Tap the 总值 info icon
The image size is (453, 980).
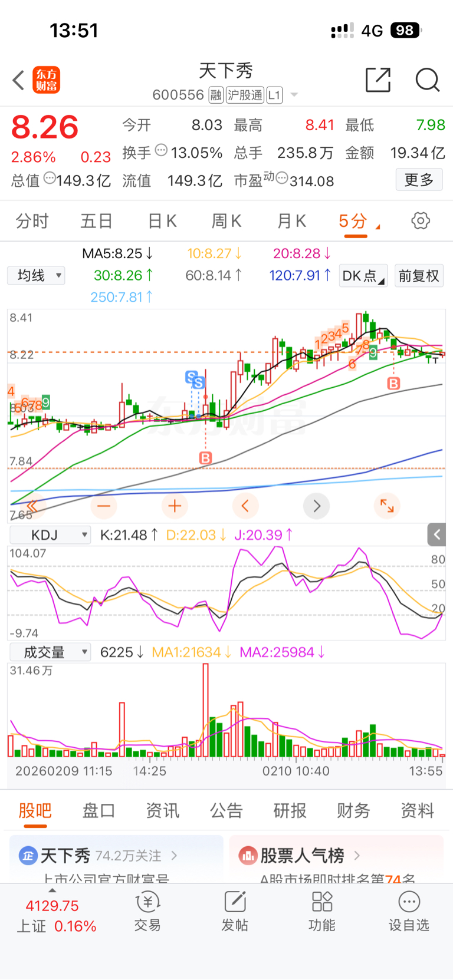(50, 178)
